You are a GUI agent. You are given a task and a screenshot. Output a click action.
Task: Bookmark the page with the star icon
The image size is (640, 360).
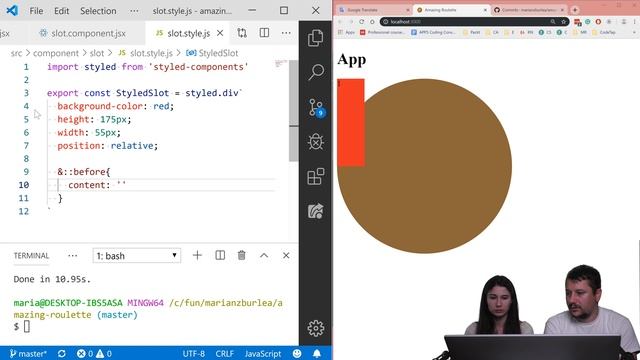pos(563,22)
